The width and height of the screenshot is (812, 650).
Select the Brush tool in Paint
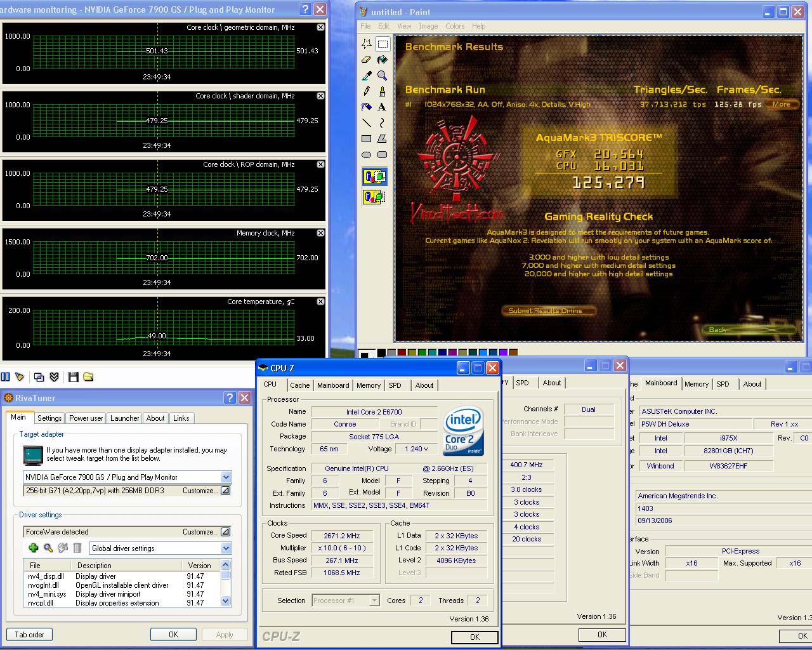(383, 91)
